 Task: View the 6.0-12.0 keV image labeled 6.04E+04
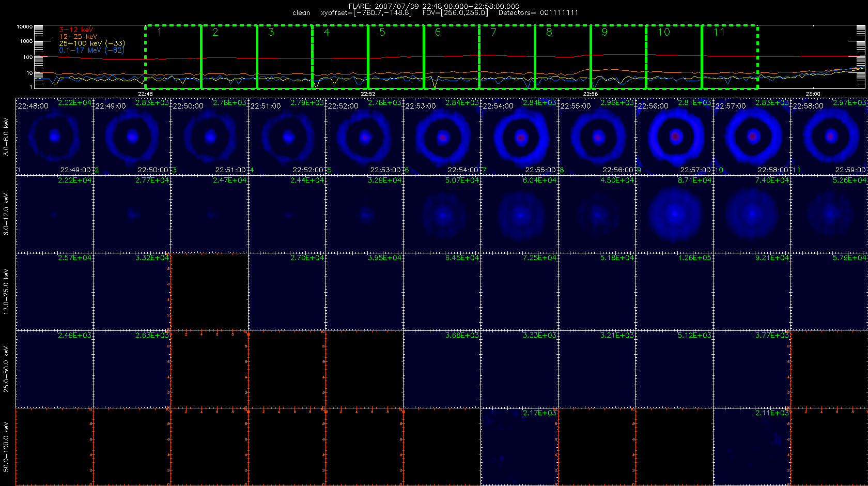(x=519, y=214)
